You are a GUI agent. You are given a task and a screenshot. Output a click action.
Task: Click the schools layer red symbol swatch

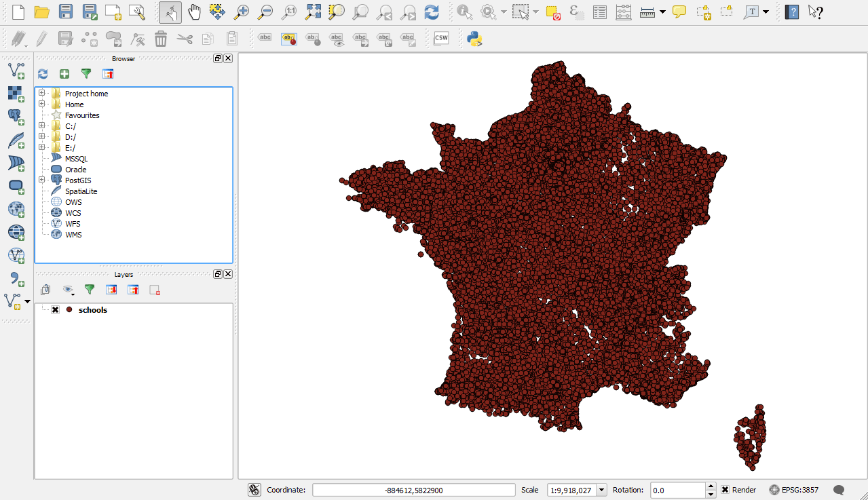click(x=69, y=310)
